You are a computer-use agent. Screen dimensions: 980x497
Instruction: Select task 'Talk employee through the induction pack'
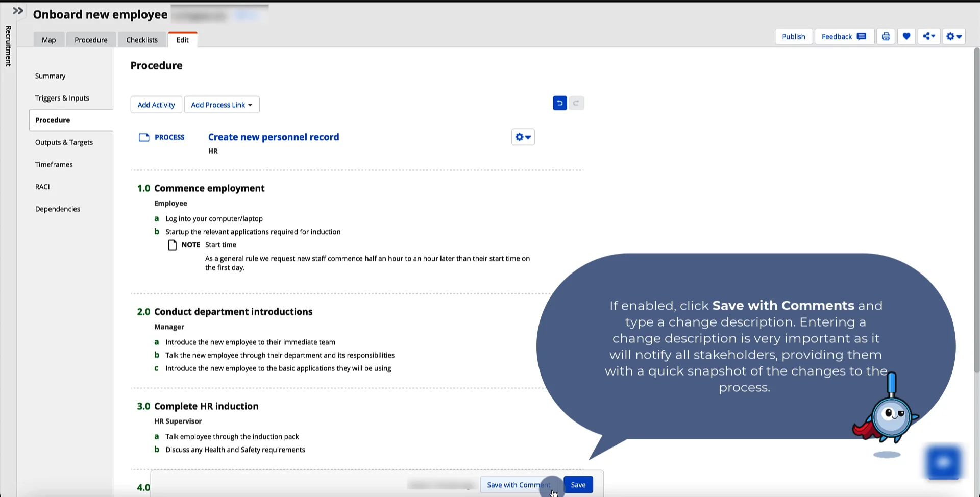[232, 436]
